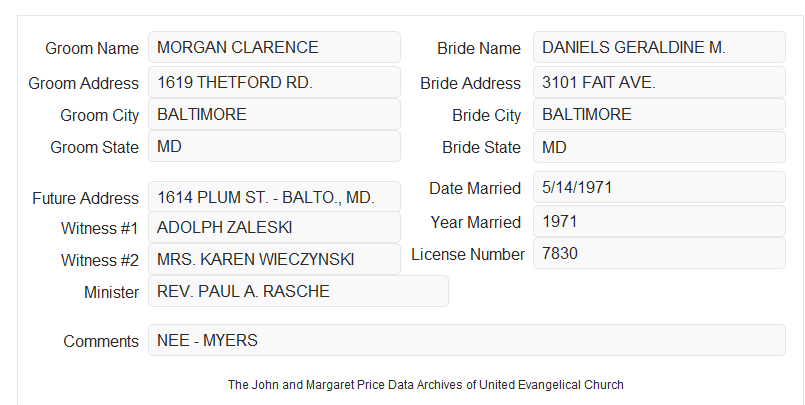
Task: Focus the Bride City field
Action: click(x=659, y=114)
